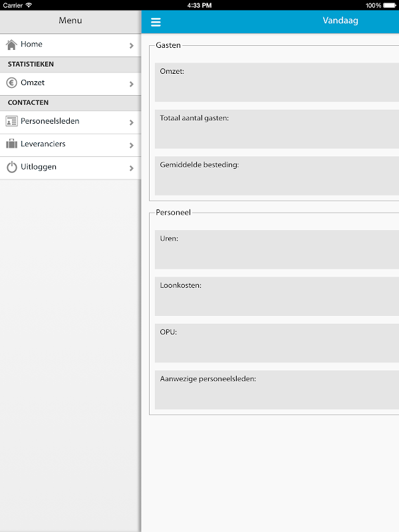Click the Vandaag page title
This screenshot has height=532, width=399.
[340, 21]
